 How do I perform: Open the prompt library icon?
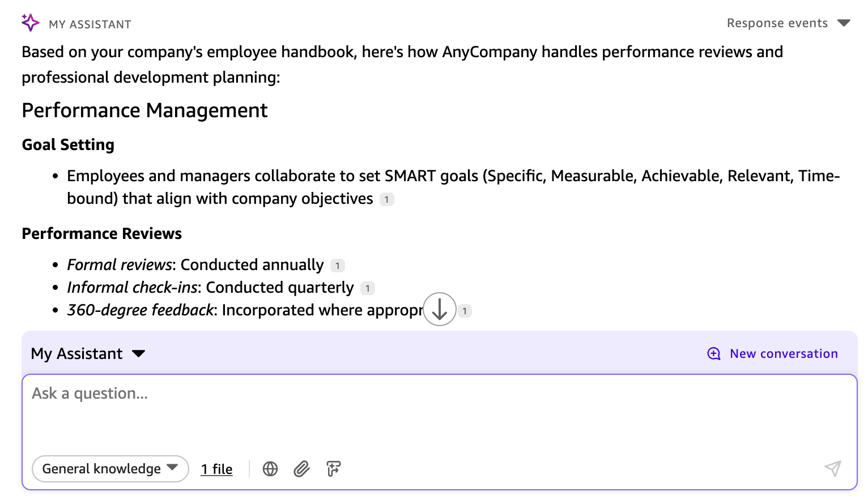pyautogui.click(x=334, y=469)
